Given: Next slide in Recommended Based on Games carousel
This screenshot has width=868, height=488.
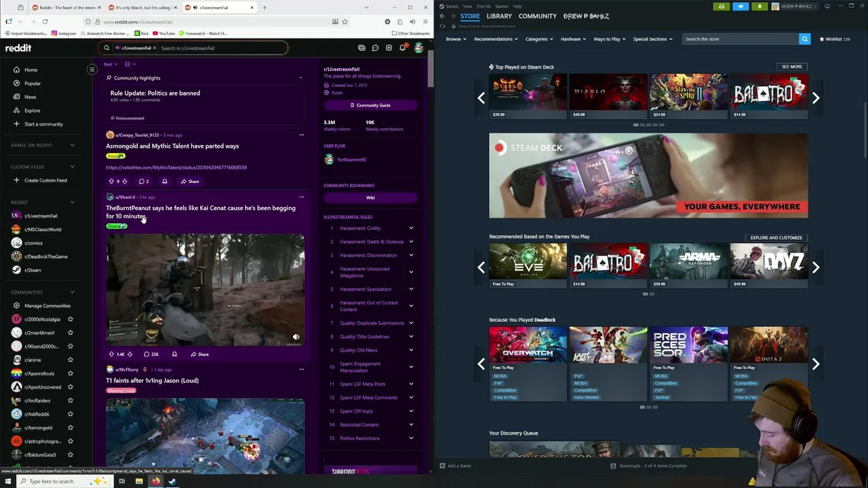Looking at the screenshot, I should (816, 267).
